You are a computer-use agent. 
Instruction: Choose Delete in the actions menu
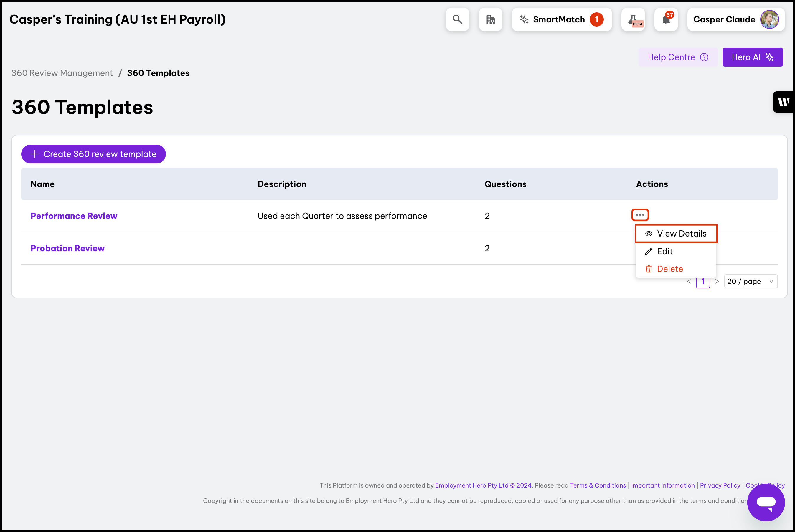pos(669,269)
